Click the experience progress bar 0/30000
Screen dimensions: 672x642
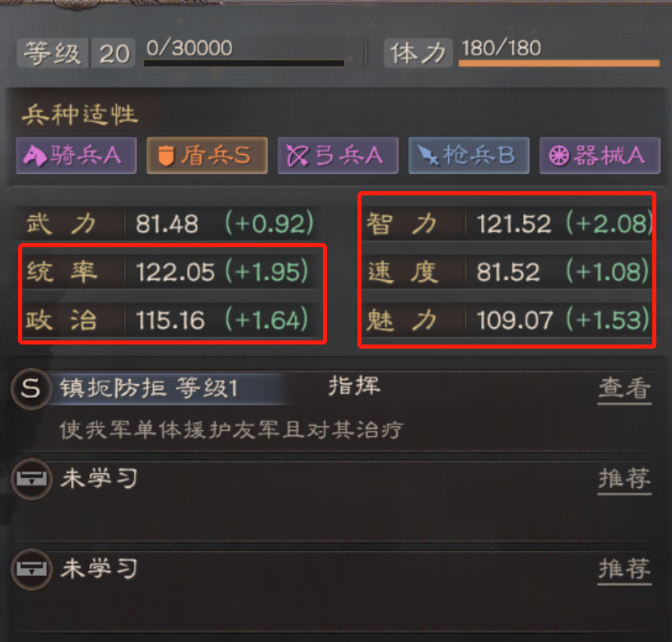pyautogui.click(x=244, y=63)
